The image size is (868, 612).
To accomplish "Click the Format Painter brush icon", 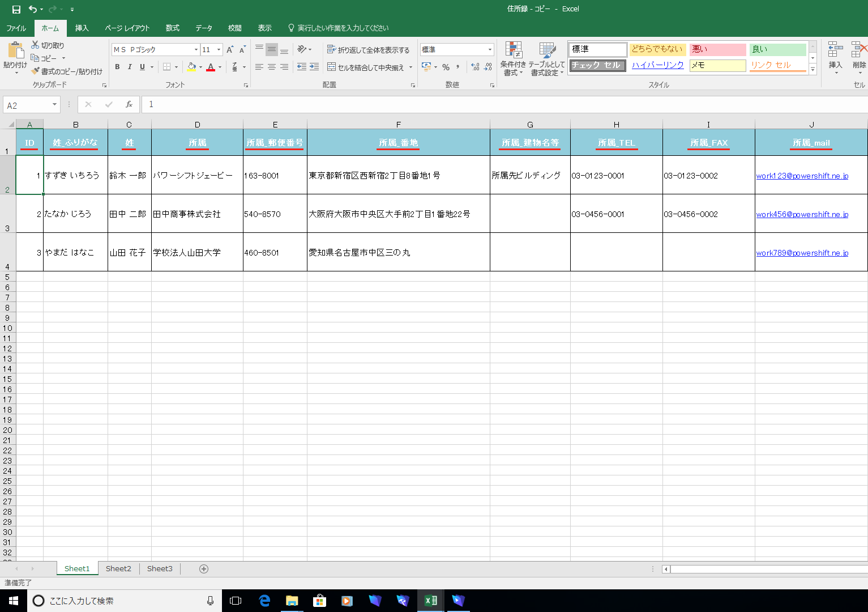I will point(35,71).
